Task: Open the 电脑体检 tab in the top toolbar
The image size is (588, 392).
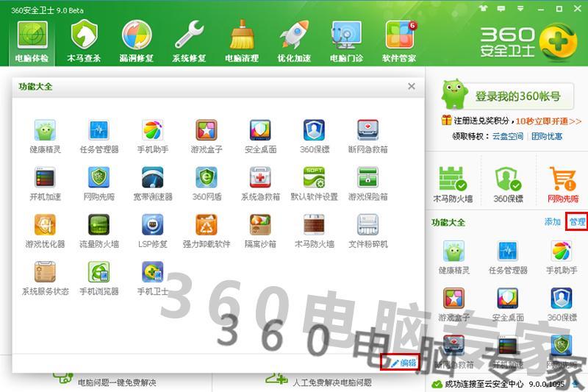Action: coord(32,42)
